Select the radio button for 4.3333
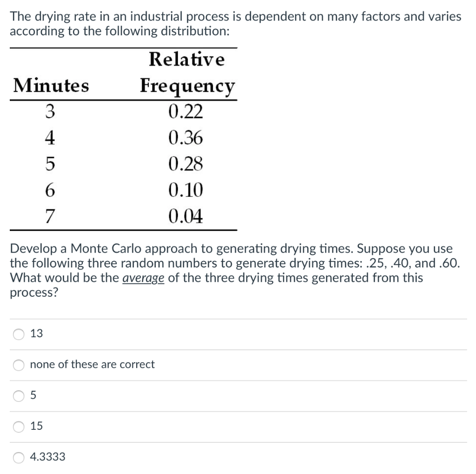The width and height of the screenshot is (476, 474). tap(18, 457)
